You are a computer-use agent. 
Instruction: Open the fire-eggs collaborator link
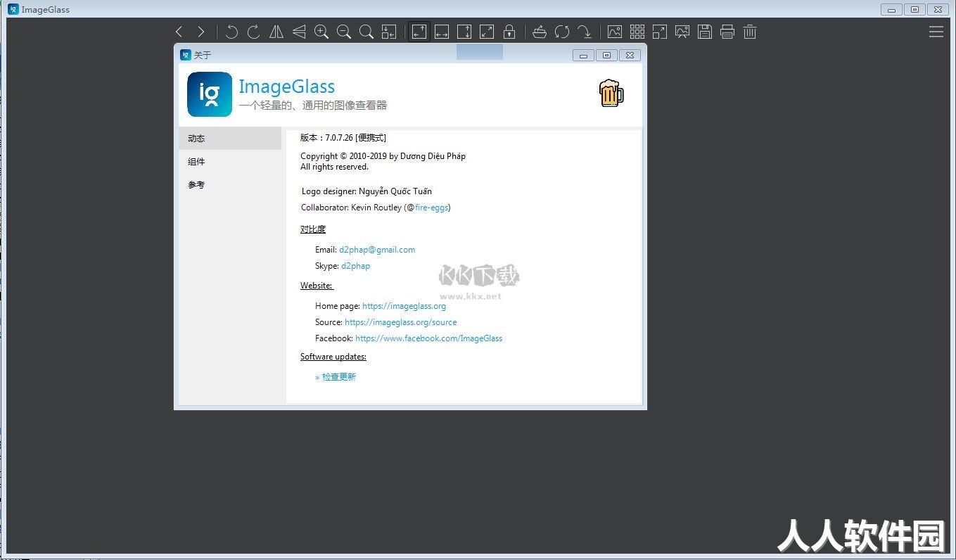(431, 208)
